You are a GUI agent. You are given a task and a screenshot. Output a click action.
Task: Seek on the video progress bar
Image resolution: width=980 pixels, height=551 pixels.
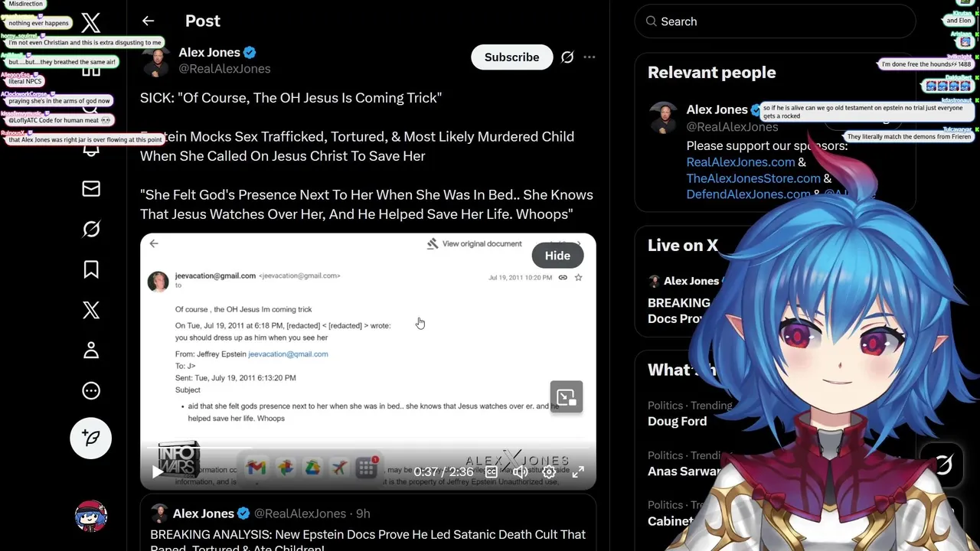click(367, 447)
